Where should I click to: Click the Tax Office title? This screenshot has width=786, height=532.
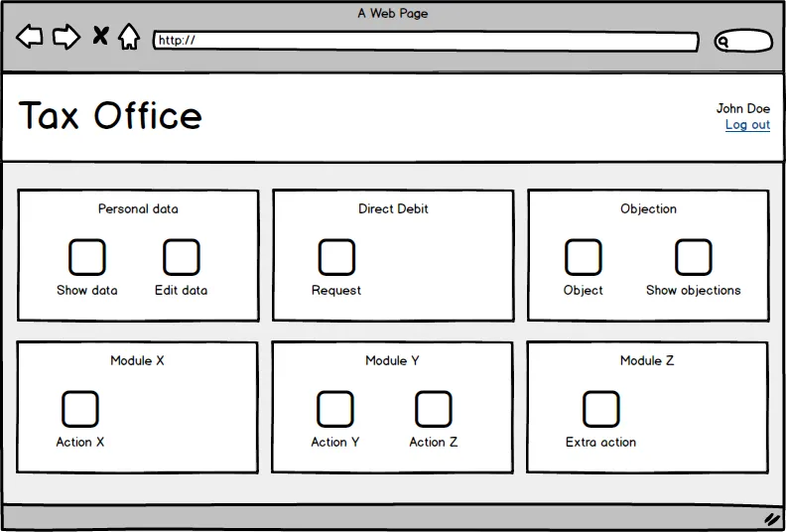pyautogui.click(x=110, y=115)
